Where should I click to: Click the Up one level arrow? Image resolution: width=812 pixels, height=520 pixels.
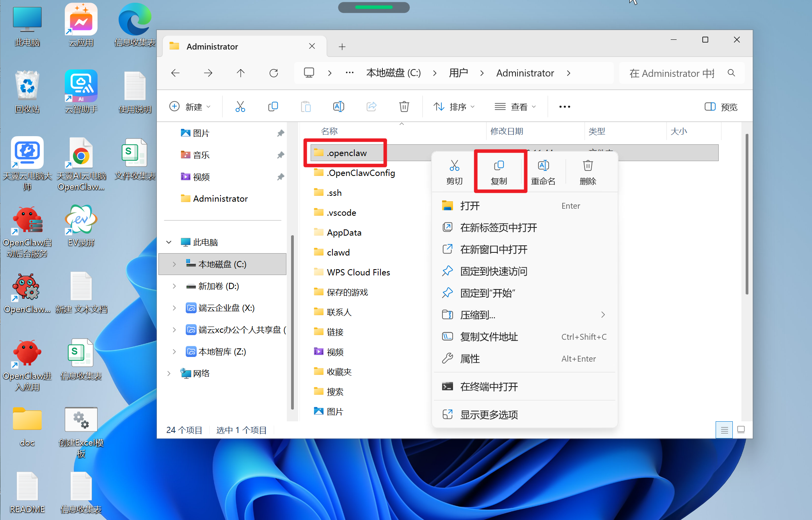(241, 73)
